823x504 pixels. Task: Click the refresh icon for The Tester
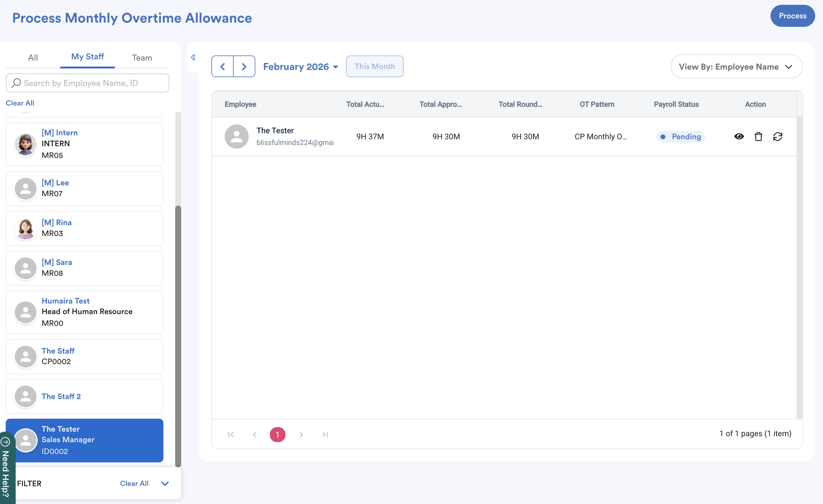coord(777,136)
